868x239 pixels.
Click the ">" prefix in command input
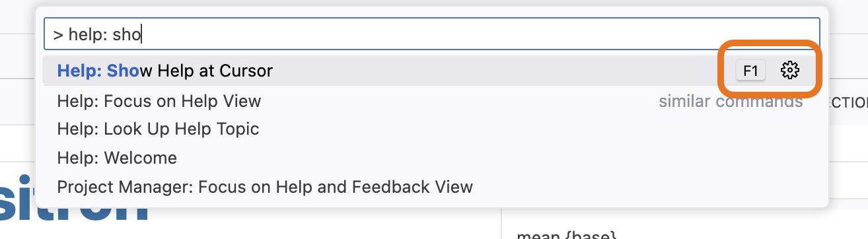[x=58, y=34]
